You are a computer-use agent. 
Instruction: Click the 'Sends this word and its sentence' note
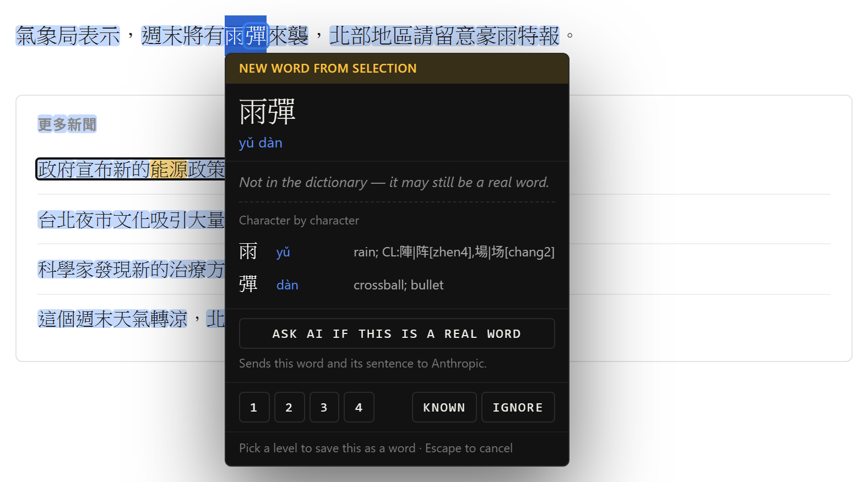click(363, 363)
